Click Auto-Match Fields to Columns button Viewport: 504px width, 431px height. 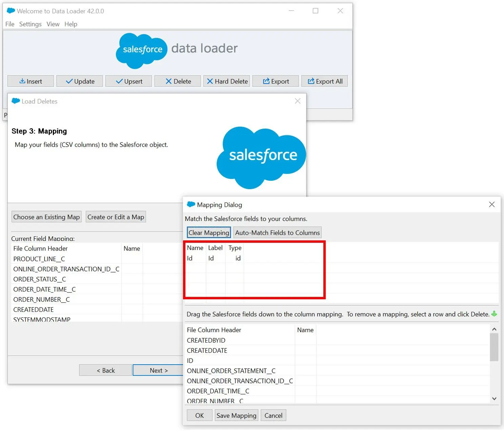(277, 233)
